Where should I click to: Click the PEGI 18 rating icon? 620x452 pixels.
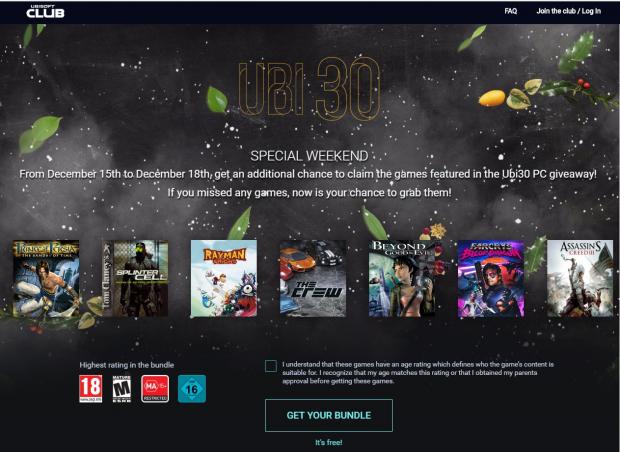tap(91, 389)
